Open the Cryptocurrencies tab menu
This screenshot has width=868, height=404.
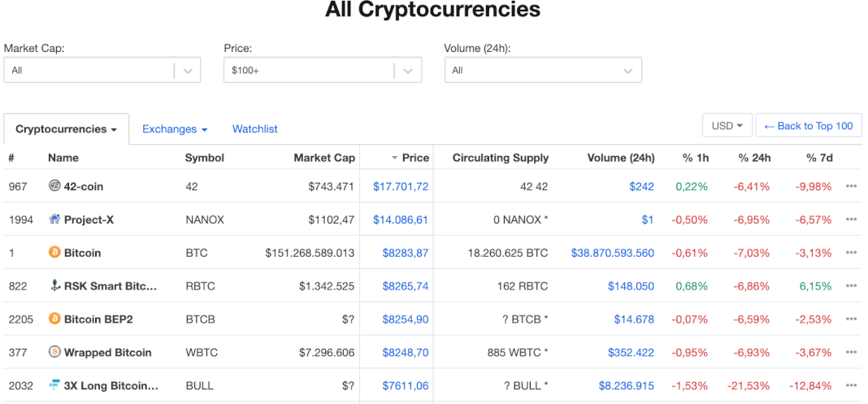pyautogui.click(x=67, y=129)
